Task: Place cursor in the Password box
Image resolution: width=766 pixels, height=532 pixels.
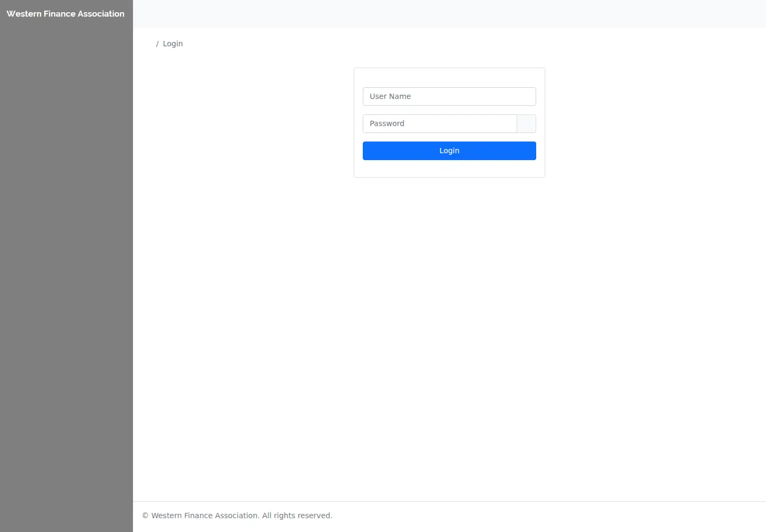Action: click(x=439, y=123)
